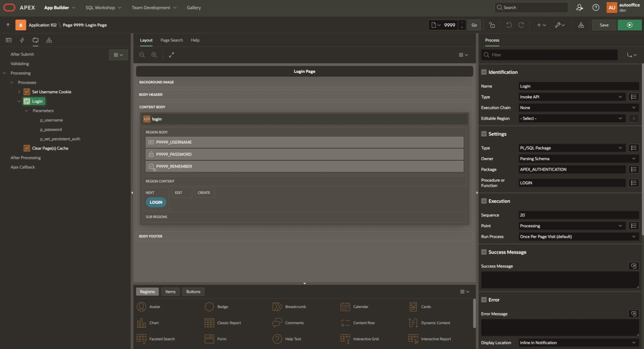
Task: Click the property Filter field
Action: (549, 55)
